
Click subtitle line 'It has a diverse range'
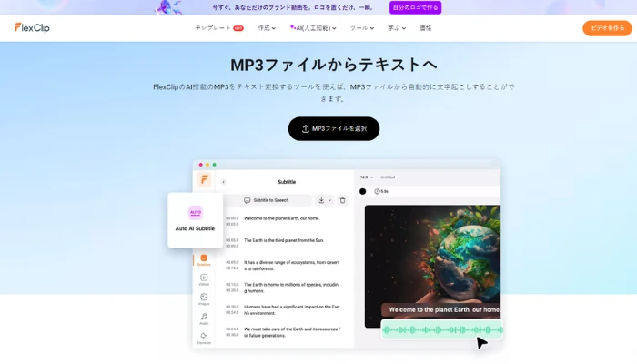coord(291,266)
